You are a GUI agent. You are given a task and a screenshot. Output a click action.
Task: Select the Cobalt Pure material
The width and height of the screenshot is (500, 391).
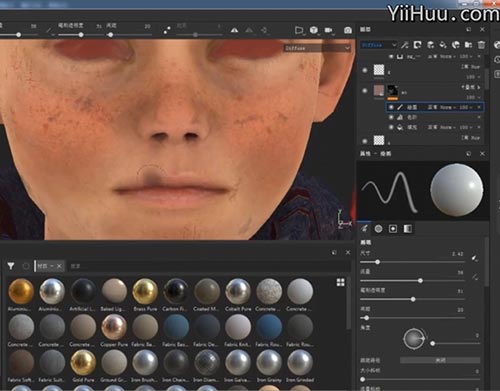tap(238, 292)
